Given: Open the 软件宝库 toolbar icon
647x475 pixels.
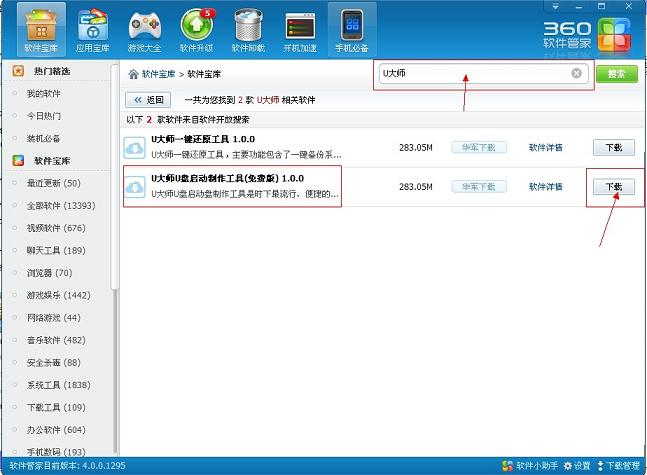Looking at the screenshot, I should pos(41,30).
